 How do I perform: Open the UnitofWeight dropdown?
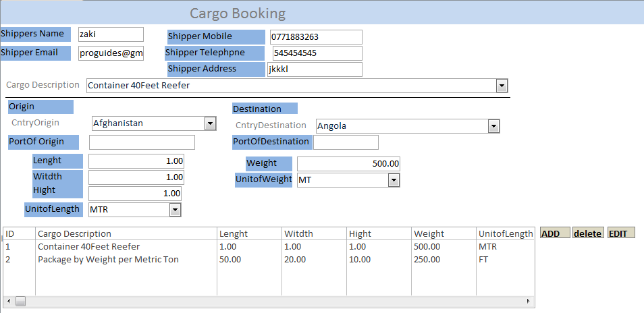394,180
